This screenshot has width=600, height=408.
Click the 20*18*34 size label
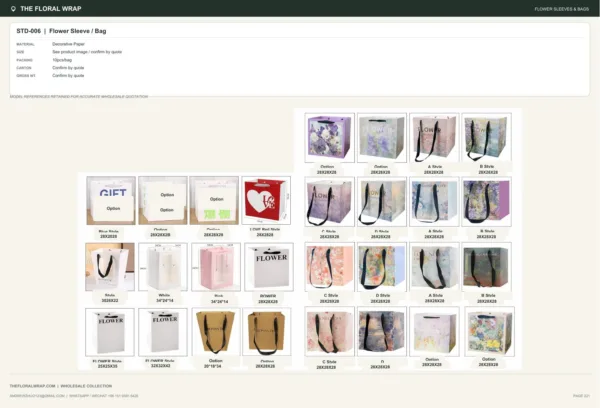click(x=215, y=366)
